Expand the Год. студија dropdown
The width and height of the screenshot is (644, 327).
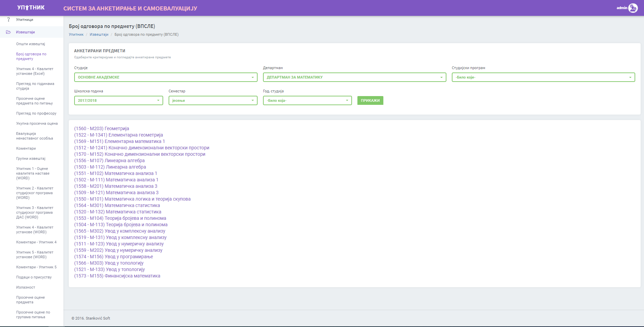tap(307, 100)
